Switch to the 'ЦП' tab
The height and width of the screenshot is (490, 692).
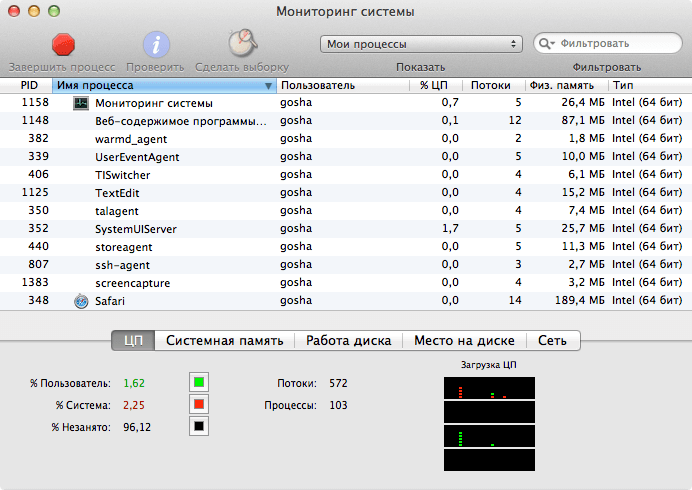pyautogui.click(x=133, y=340)
